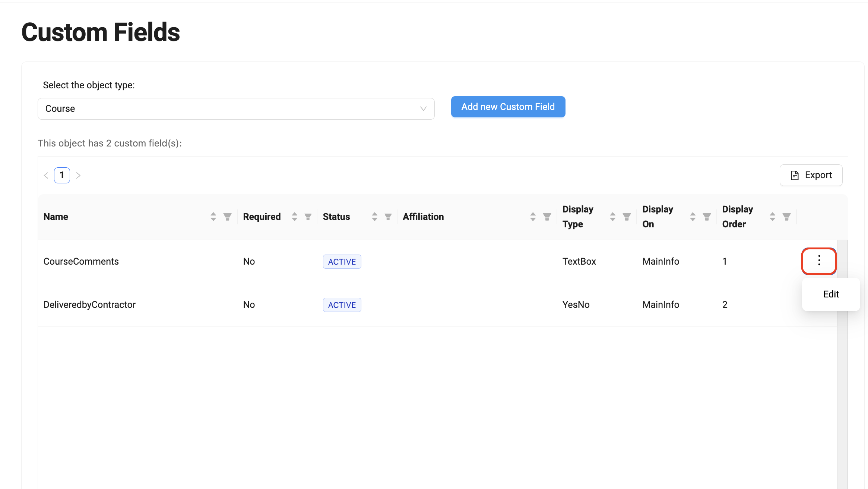Filter by the Affiliation column
Viewport: 868px width, 489px height.
[x=547, y=217]
